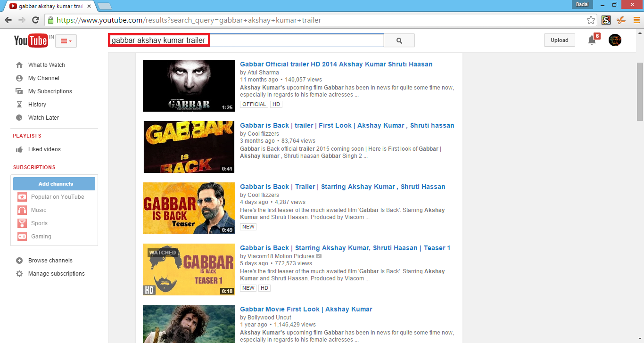Open the guide menu dropdown button
The image size is (644, 343).
pos(66,41)
